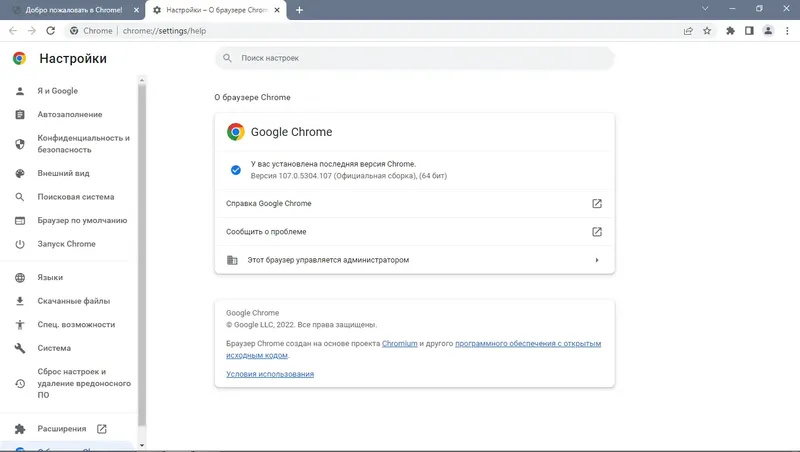Click the palette icon beside 'Внешний вид'
Screen dimensions: 800x452
pyautogui.click(x=20, y=173)
